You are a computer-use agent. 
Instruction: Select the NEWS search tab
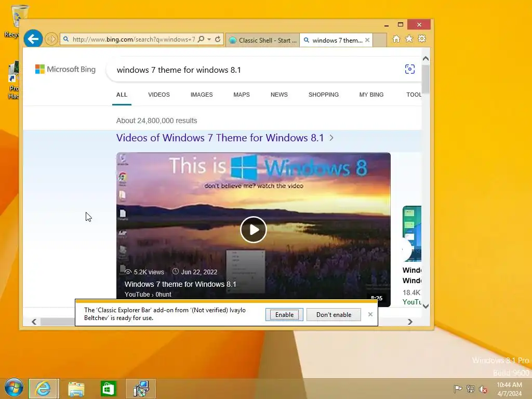[279, 95]
